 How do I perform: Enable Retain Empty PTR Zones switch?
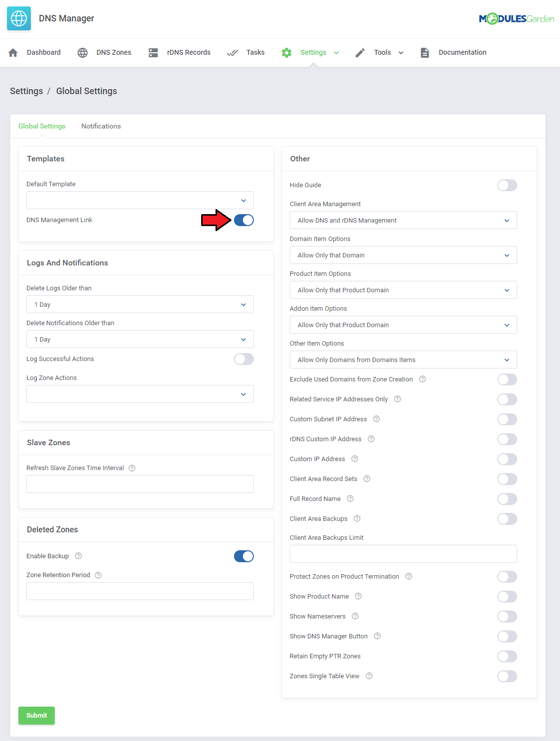[x=507, y=656]
